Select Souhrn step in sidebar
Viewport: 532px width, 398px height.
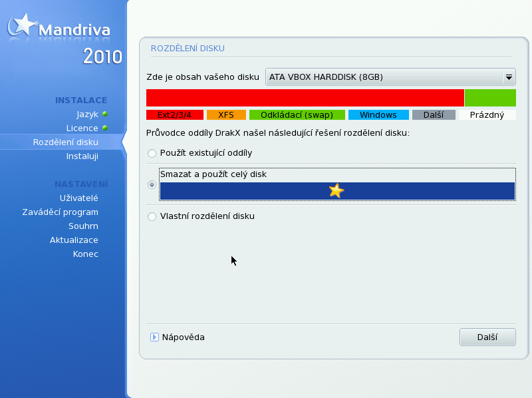coord(83,226)
